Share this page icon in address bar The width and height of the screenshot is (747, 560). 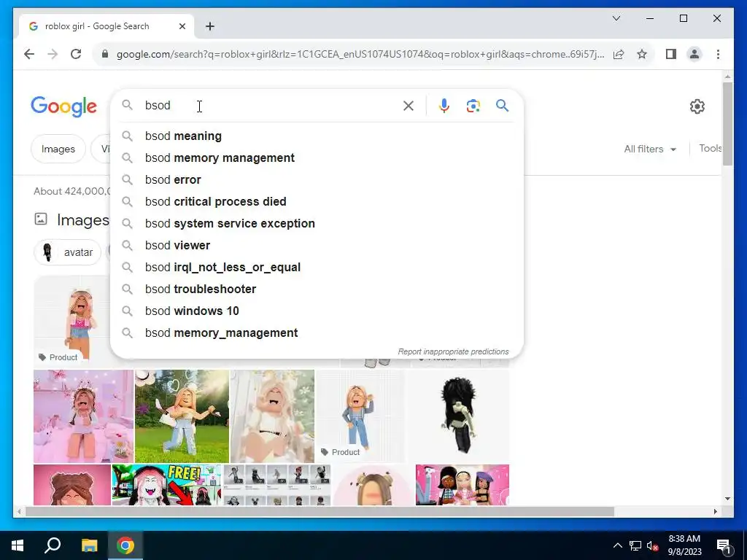pyautogui.click(x=619, y=54)
